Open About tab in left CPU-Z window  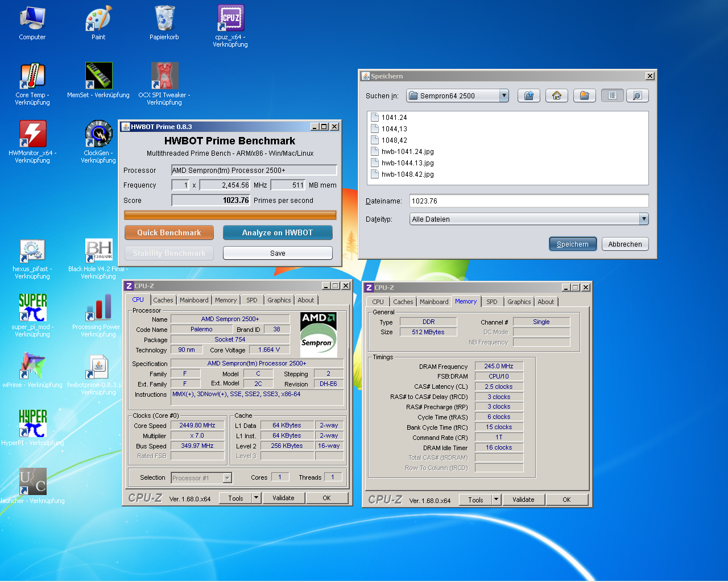(x=306, y=300)
